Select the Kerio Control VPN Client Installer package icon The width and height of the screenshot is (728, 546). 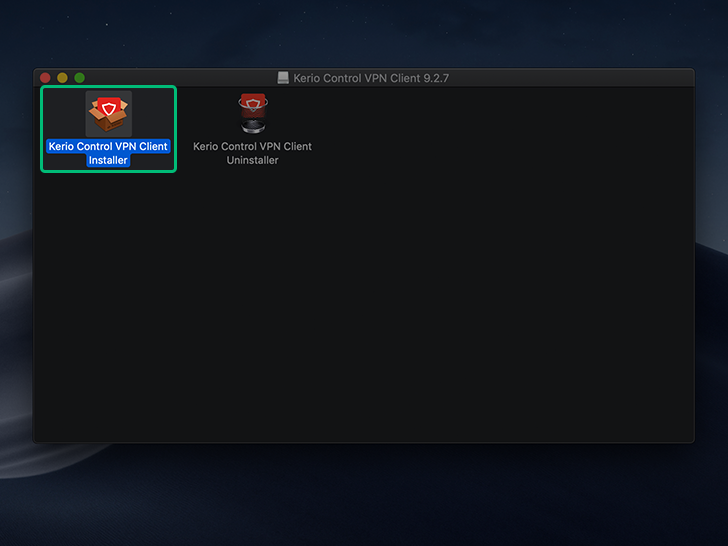coord(108,113)
